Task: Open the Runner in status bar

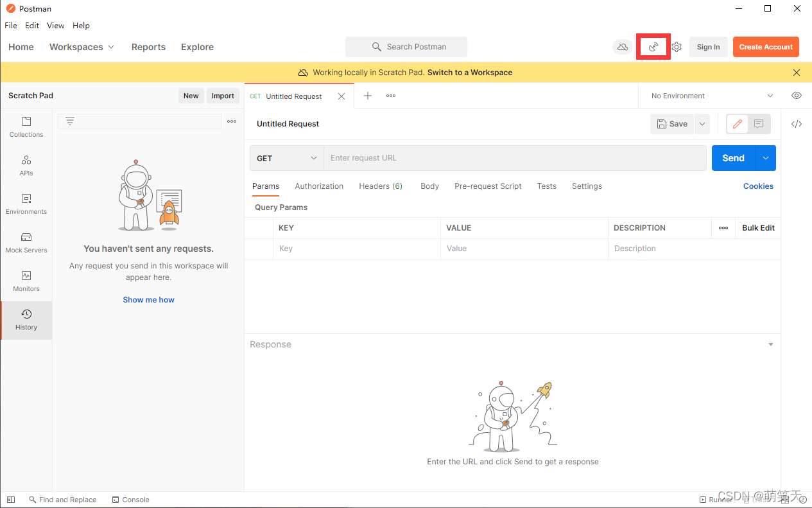Action: tap(715, 500)
